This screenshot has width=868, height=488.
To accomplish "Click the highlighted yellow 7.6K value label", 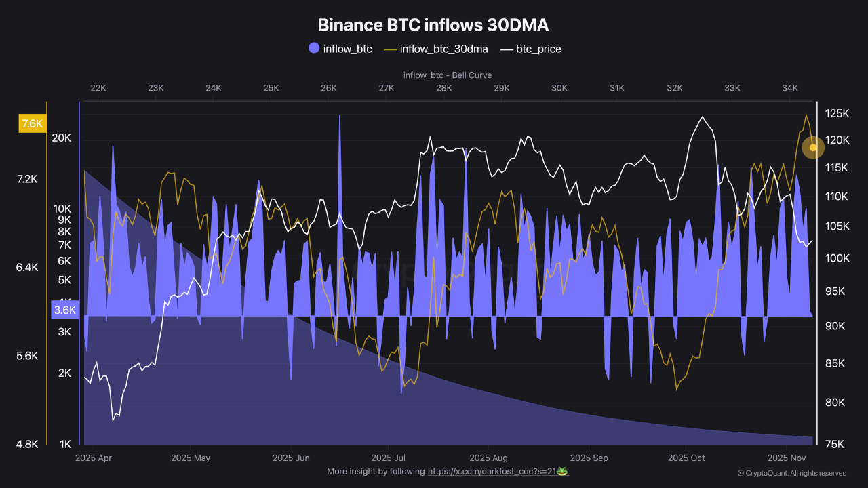I will click(x=32, y=123).
